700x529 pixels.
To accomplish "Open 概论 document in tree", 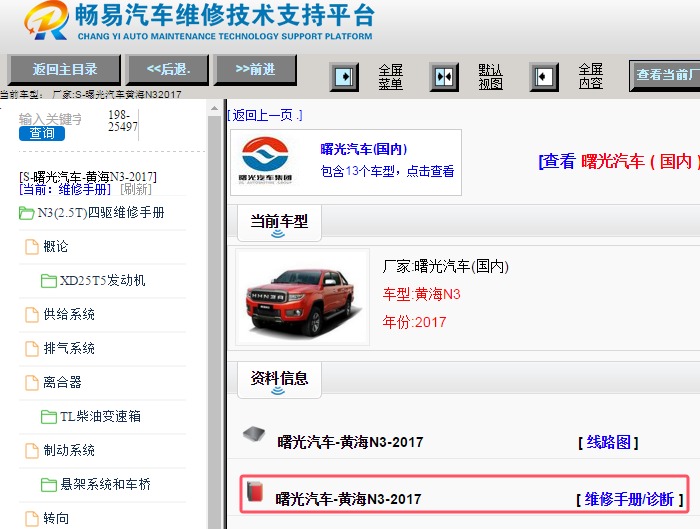I will 56,246.
